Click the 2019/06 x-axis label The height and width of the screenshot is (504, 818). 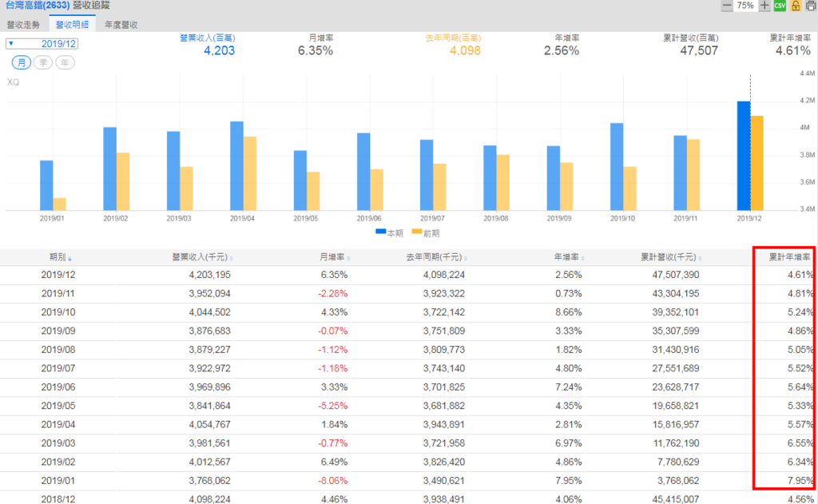[x=369, y=218]
